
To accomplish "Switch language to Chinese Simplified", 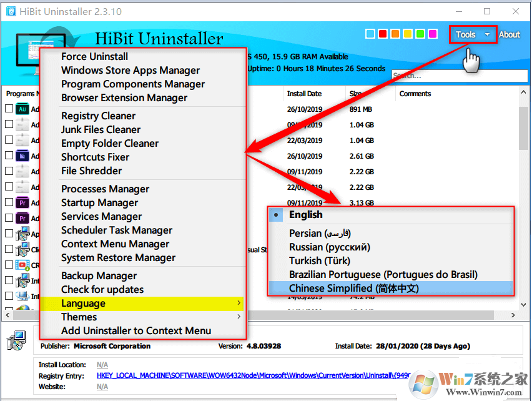I will tap(391, 288).
